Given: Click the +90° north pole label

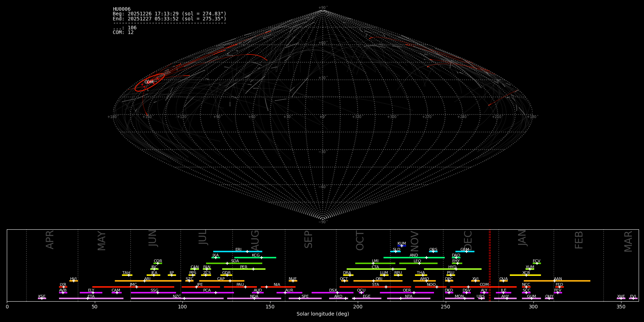Looking at the screenshot, I should [x=323, y=8].
